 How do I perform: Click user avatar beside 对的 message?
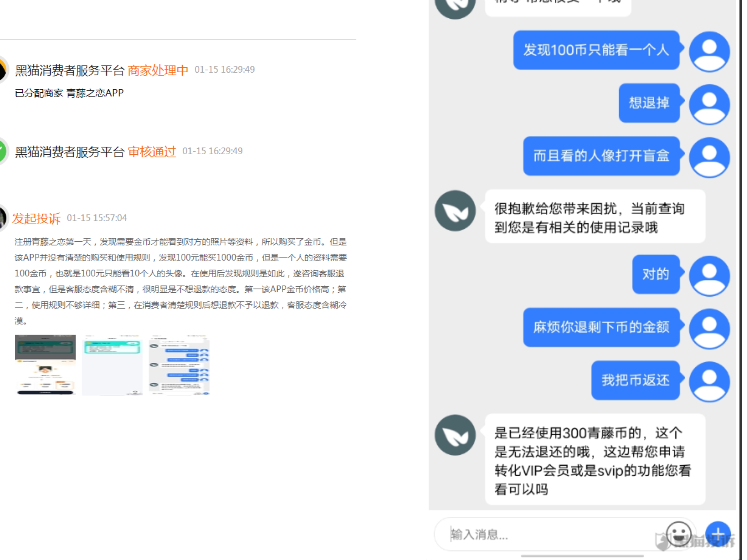(709, 276)
